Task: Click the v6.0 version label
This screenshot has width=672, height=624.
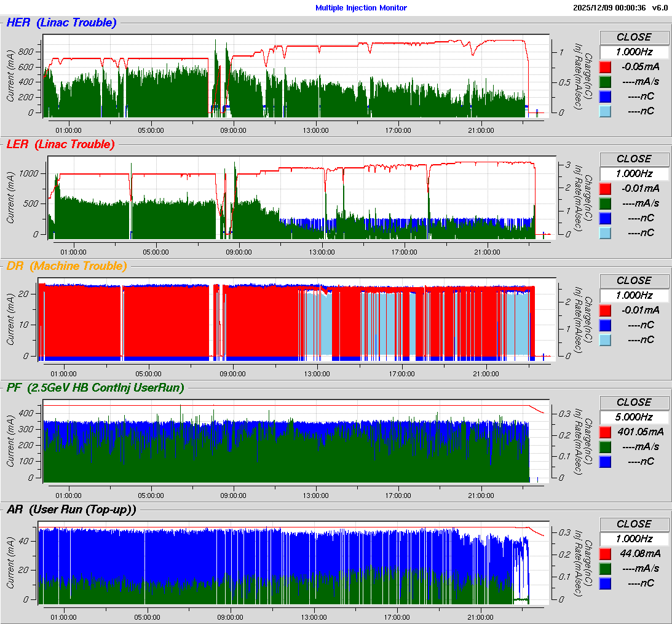Action: click(660, 8)
